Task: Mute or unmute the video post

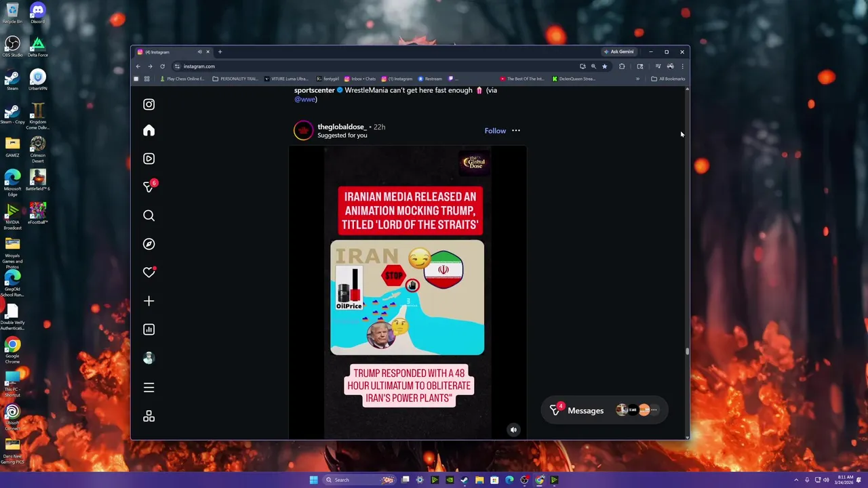Action: (x=513, y=430)
